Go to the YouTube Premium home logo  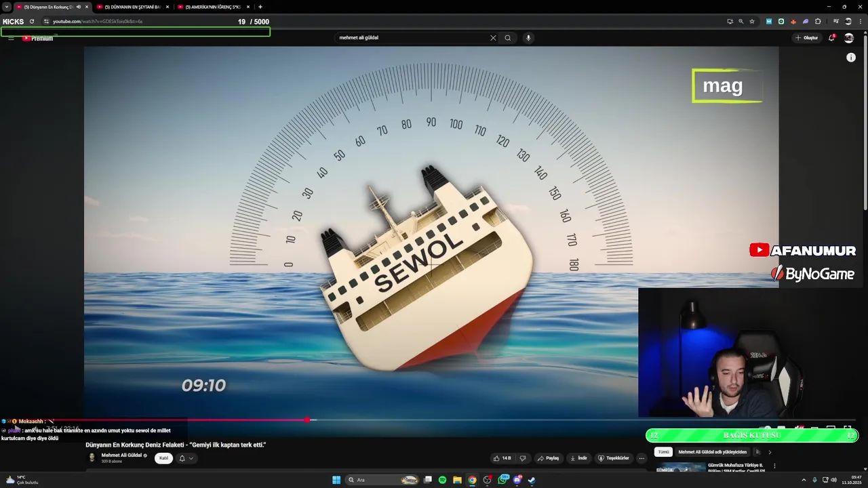tap(37, 39)
